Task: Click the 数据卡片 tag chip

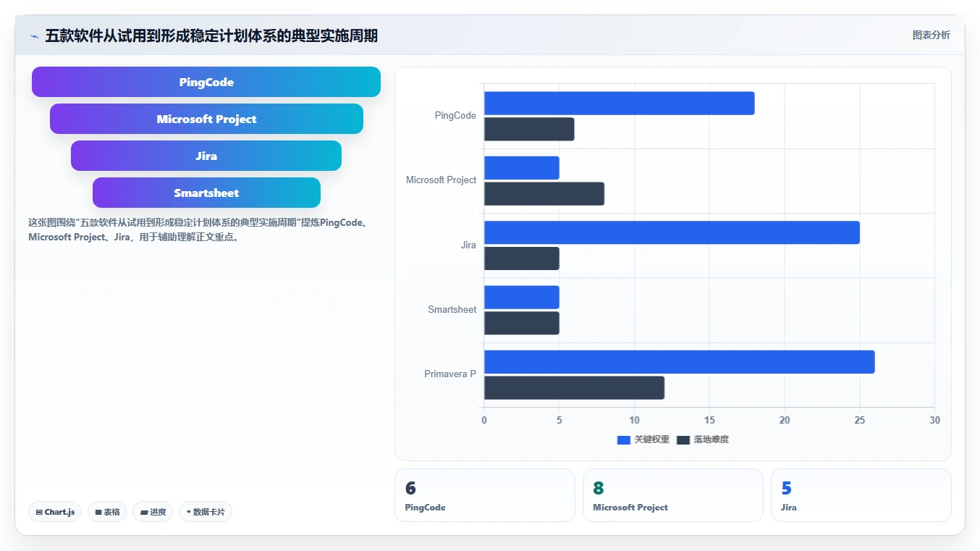Action: [x=206, y=512]
